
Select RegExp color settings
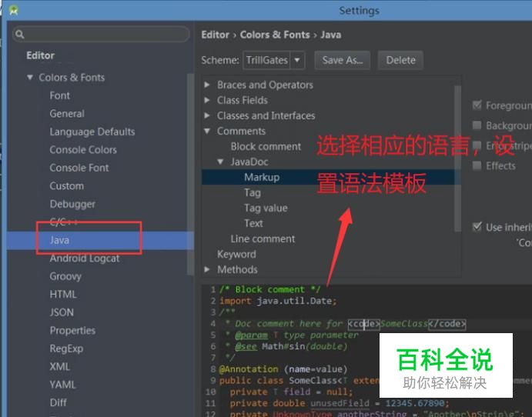pyautogui.click(x=66, y=349)
